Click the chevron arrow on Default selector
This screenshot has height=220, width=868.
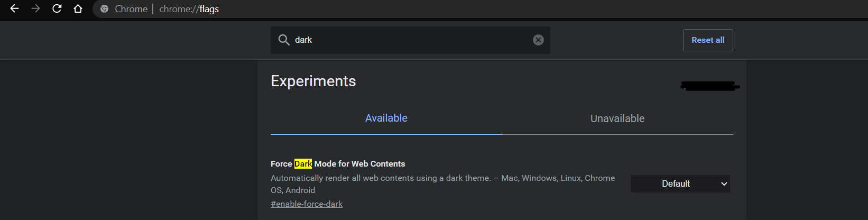point(724,184)
